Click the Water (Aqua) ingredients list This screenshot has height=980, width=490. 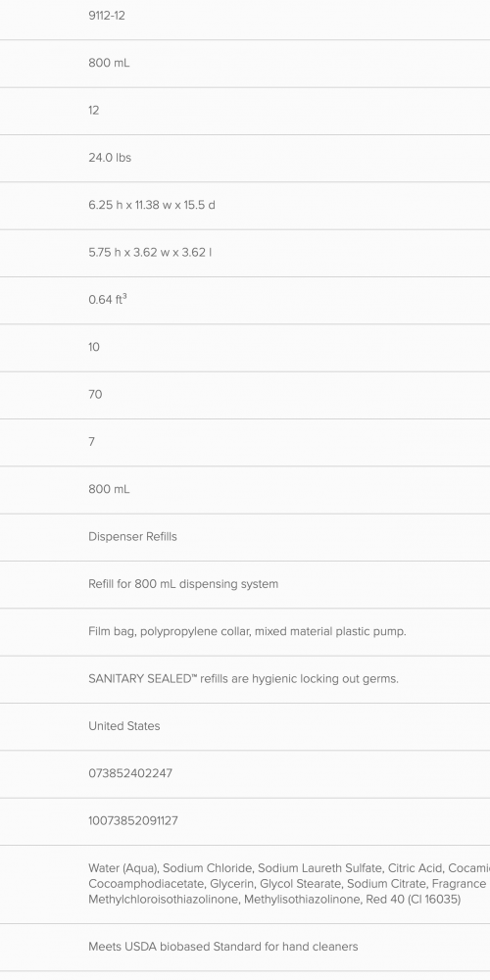point(289,884)
